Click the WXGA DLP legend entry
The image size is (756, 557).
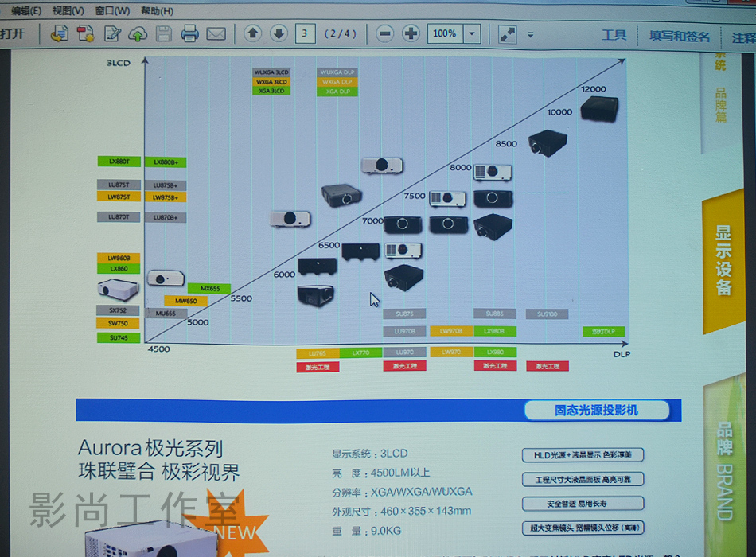coord(337,82)
